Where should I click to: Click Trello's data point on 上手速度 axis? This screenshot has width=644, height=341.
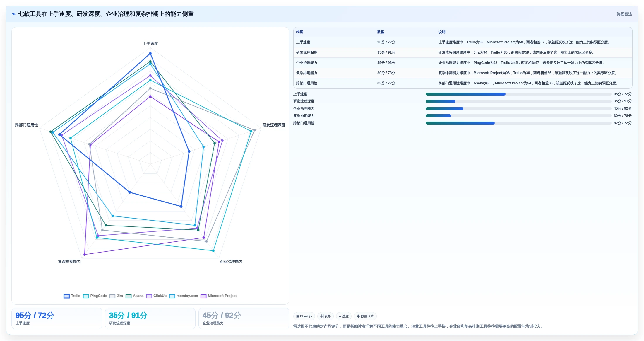150,54
